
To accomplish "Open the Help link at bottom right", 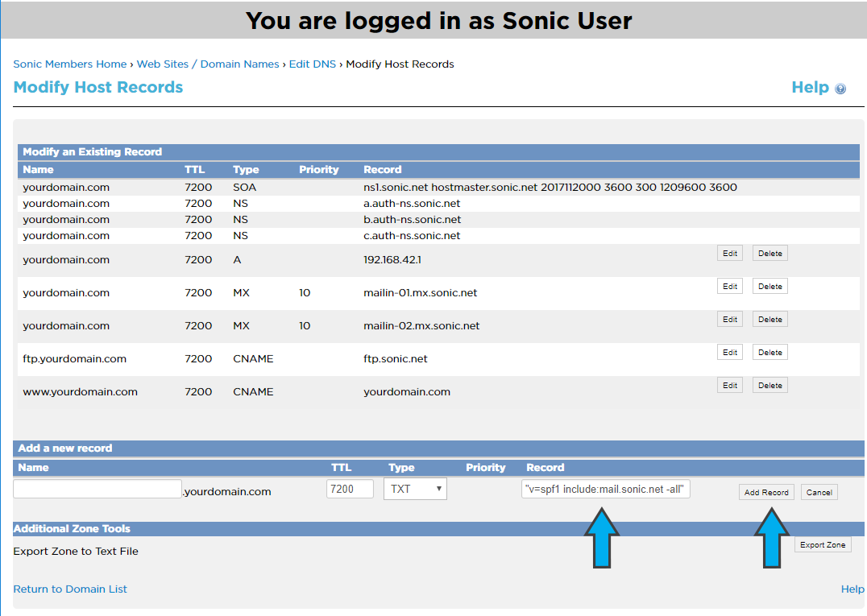I will (x=852, y=589).
